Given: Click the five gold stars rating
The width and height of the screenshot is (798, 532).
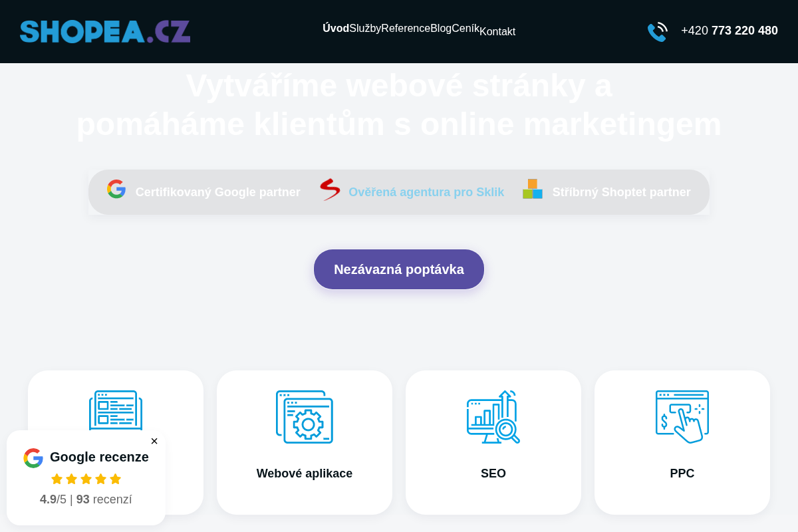Looking at the screenshot, I should coord(86,479).
